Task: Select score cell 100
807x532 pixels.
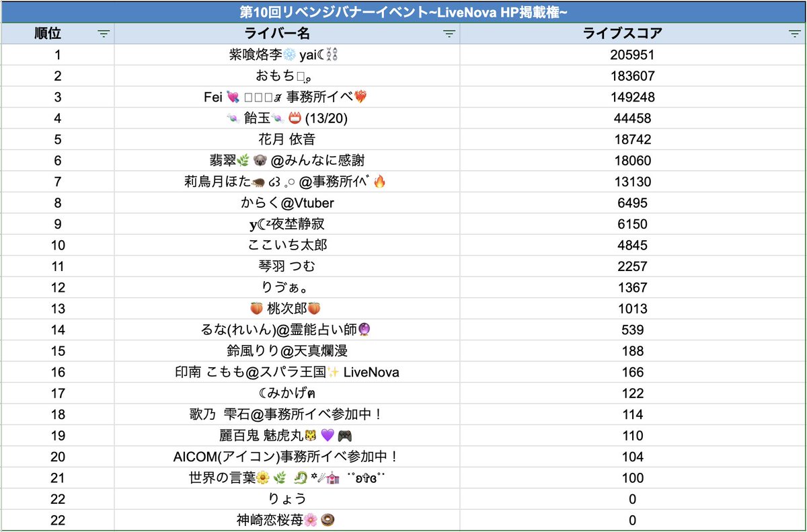Action: 633,479
